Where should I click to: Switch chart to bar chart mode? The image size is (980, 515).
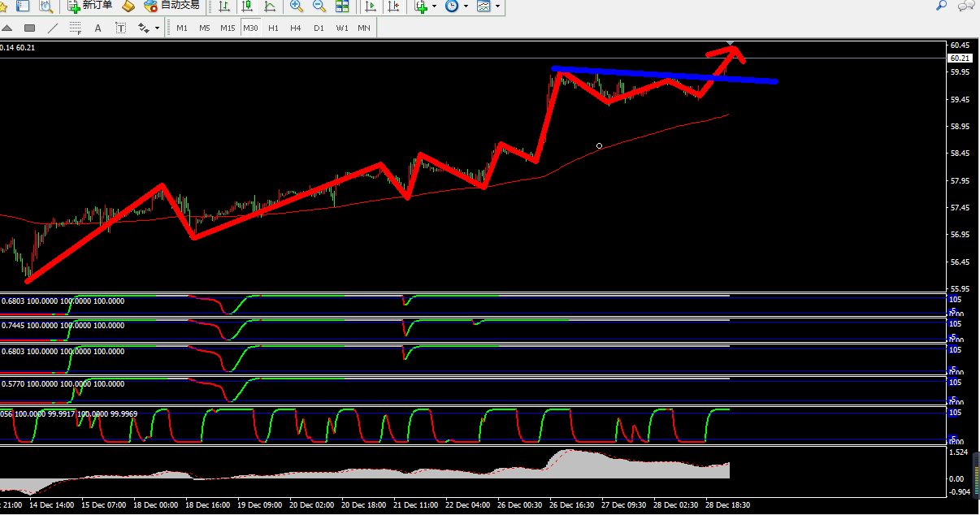point(223,6)
